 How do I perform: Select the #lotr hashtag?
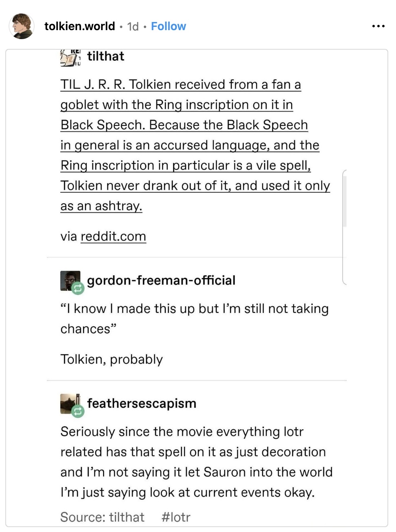(176, 517)
